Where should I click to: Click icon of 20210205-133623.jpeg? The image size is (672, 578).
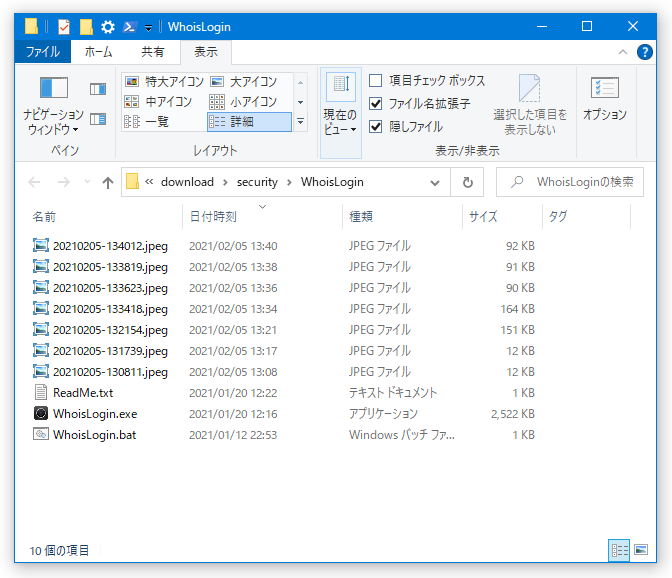(x=41, y=288)
